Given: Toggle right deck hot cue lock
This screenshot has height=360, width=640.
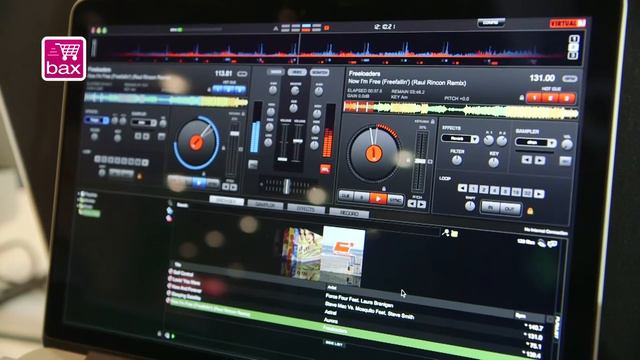Looking at the screenshot, I should coord(522,98).
